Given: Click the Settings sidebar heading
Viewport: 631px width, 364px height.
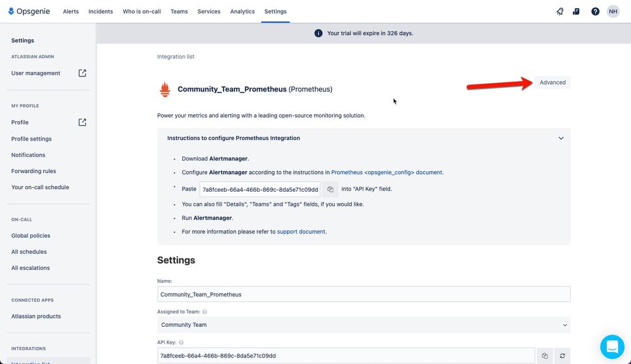Looking at the screenshot, I should 23,40.
